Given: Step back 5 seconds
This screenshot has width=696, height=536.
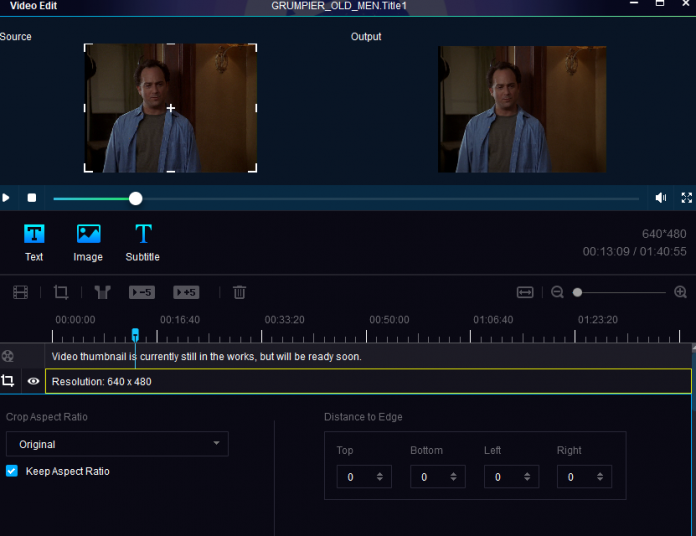Looking at the screenshot, I should pyautogui.click(x=142, y=292).
